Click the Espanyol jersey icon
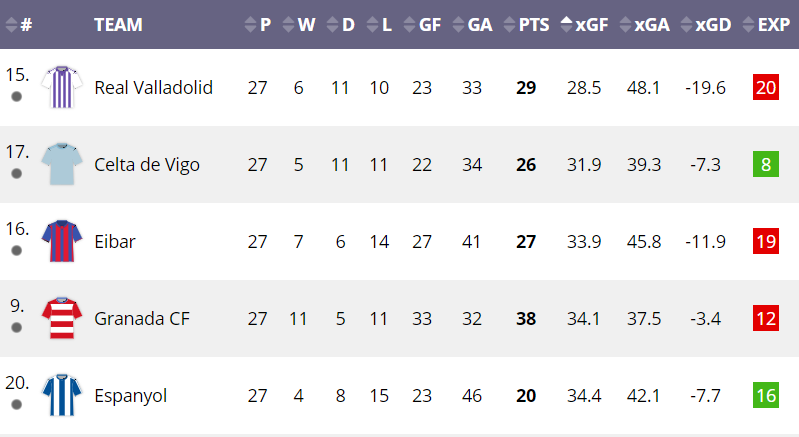799x437 pixels. point(62,395)
